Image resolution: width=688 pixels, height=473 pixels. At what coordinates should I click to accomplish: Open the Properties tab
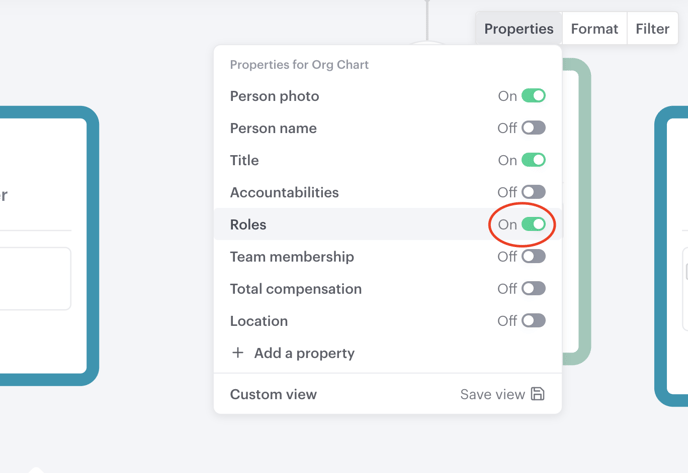tap(519, 29)
